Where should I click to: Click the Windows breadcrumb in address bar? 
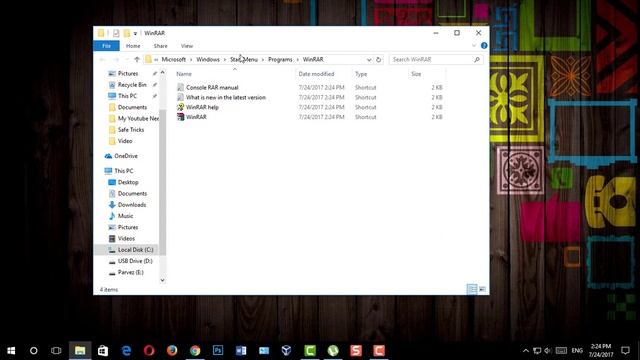coord(208,60)
